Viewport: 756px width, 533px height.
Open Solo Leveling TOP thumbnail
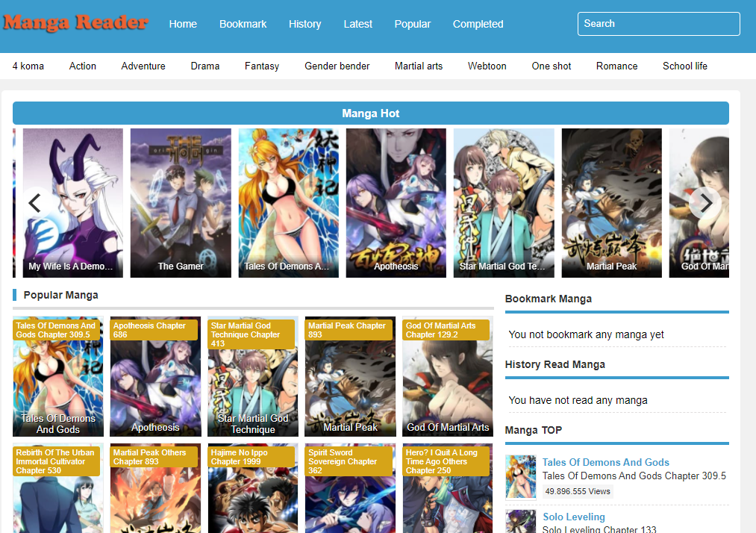(x=521, y=521)
